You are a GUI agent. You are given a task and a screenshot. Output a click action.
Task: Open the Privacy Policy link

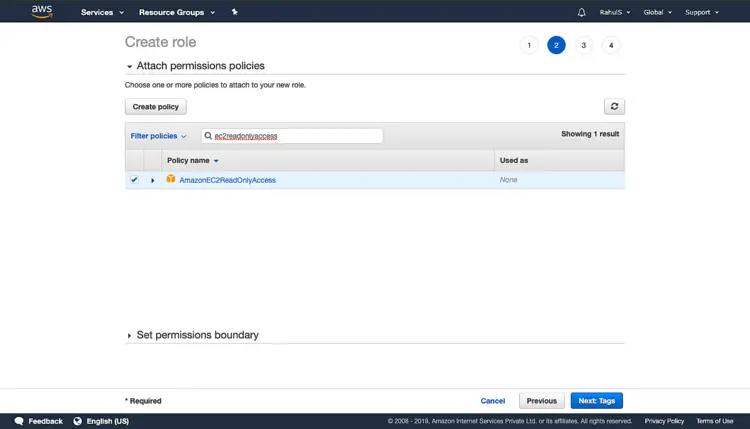pyautogui.click(x=664, y=421)
